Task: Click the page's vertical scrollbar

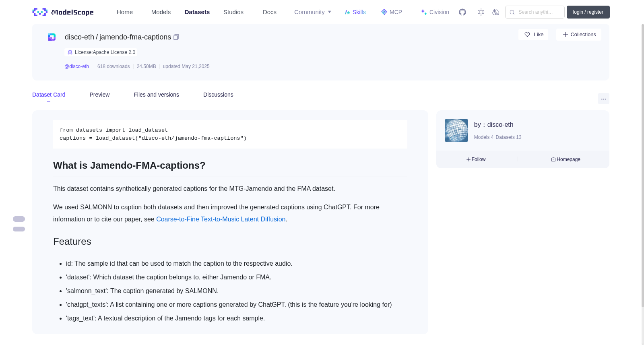Action: point(643,165)
